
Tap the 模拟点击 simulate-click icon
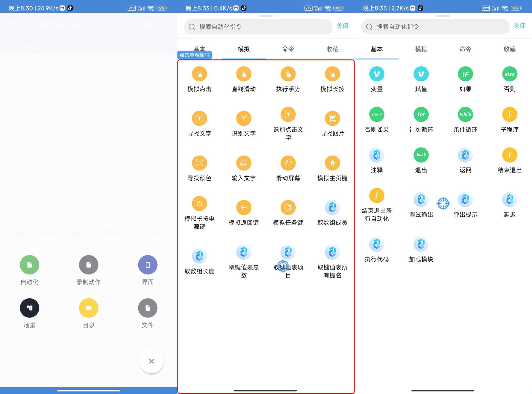tap(199, 74)
